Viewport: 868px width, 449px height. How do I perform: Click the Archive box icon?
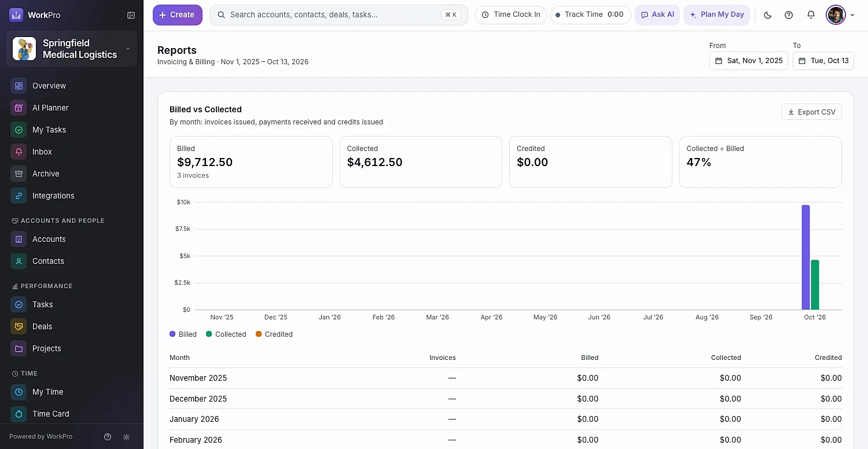tap(19, 174)
